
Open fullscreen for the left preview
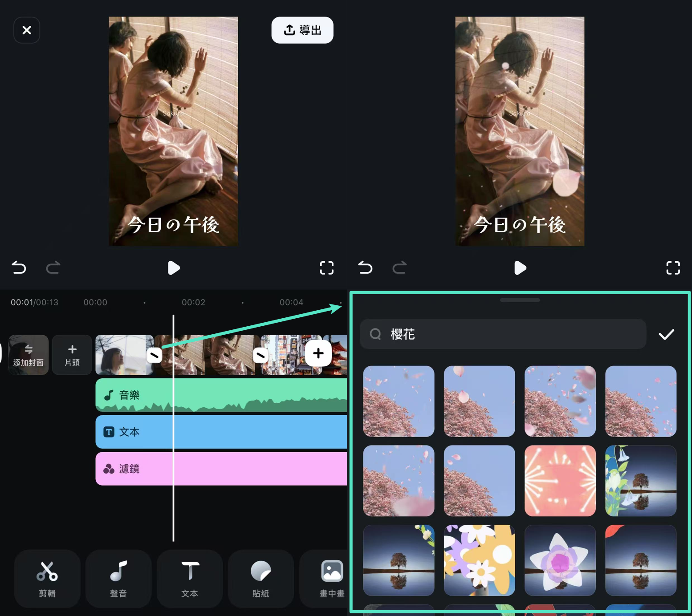(x=327, y=268)
